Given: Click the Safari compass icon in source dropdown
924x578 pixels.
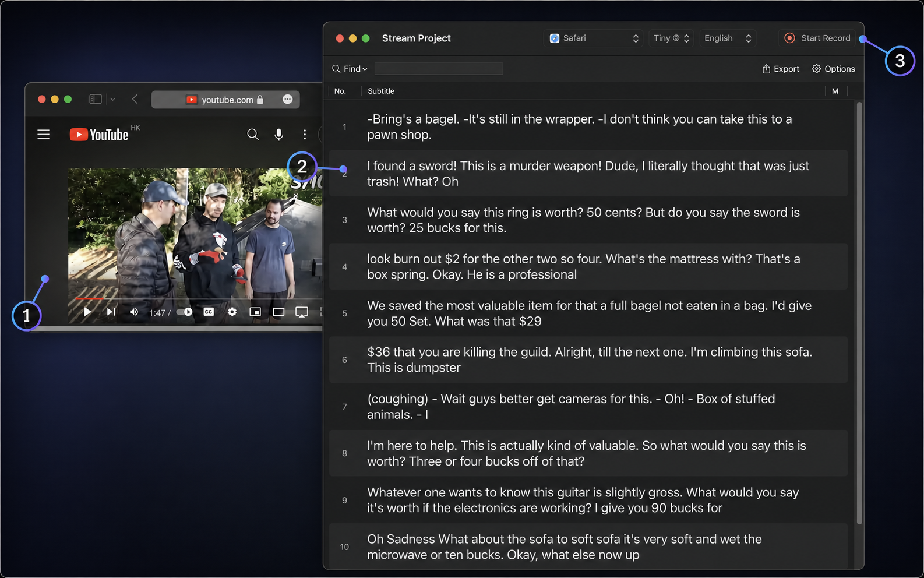Looking at the screenshot, I should pos(555,38).
